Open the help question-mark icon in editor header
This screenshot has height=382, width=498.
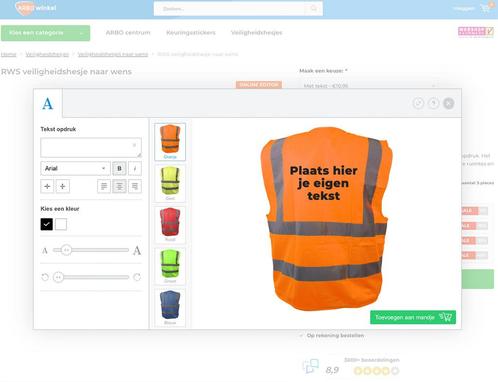[x=433, y=103]
